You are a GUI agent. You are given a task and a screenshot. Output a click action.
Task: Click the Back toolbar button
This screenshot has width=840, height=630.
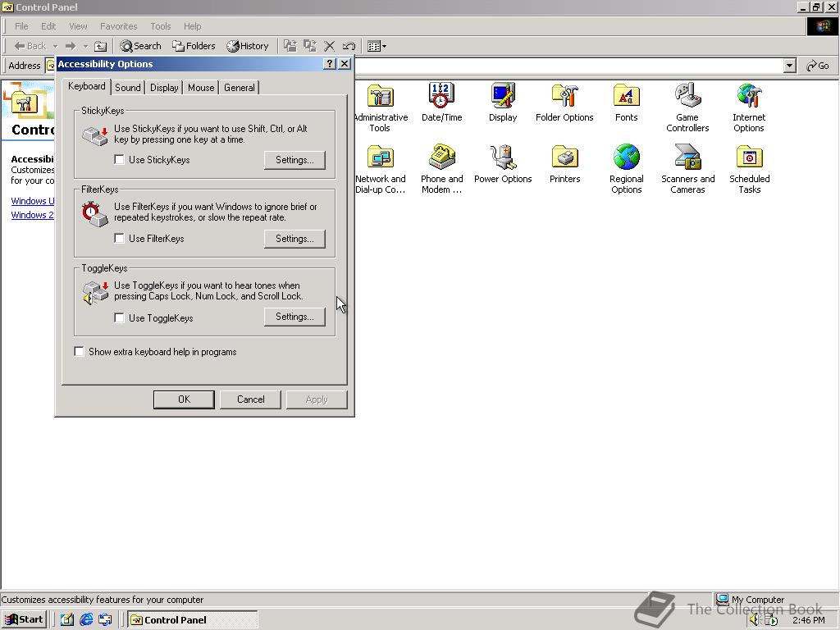pos(30,46)
